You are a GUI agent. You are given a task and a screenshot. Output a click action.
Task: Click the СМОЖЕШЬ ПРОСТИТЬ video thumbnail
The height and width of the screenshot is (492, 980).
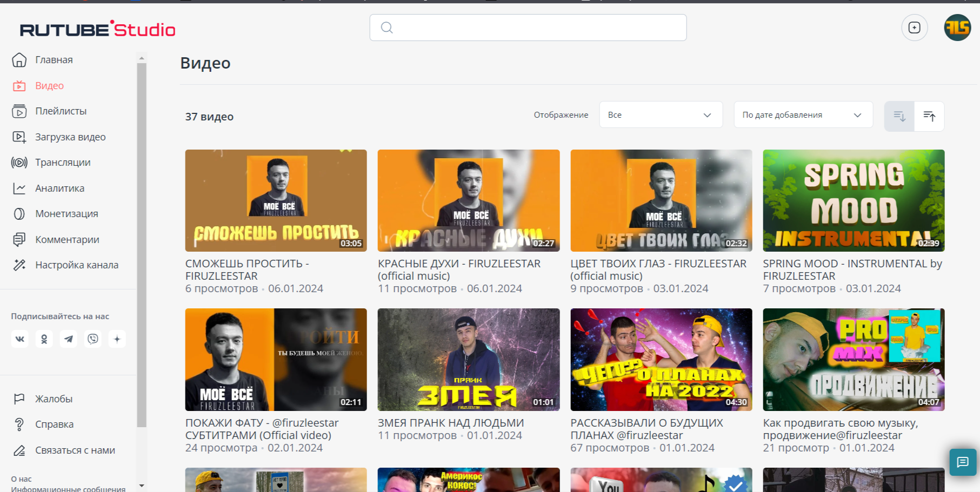[276, 200]
